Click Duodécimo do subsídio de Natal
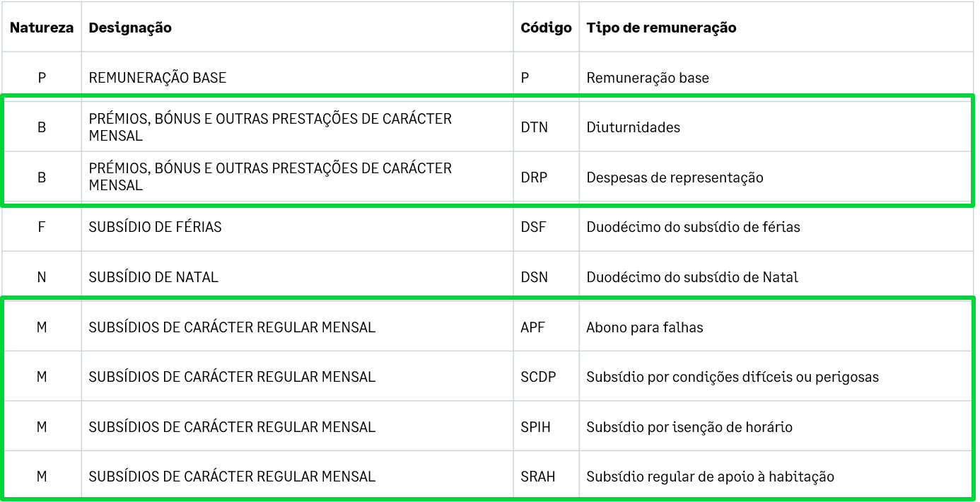 776,277
